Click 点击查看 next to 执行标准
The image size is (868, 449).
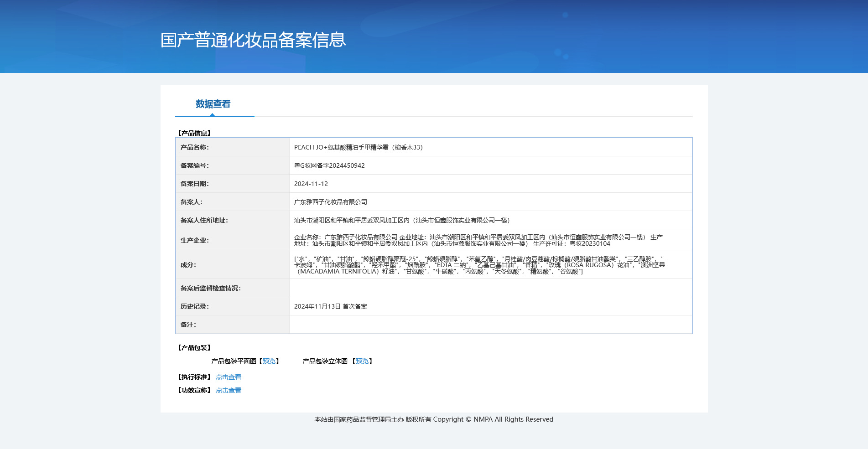tap(228, 377)
